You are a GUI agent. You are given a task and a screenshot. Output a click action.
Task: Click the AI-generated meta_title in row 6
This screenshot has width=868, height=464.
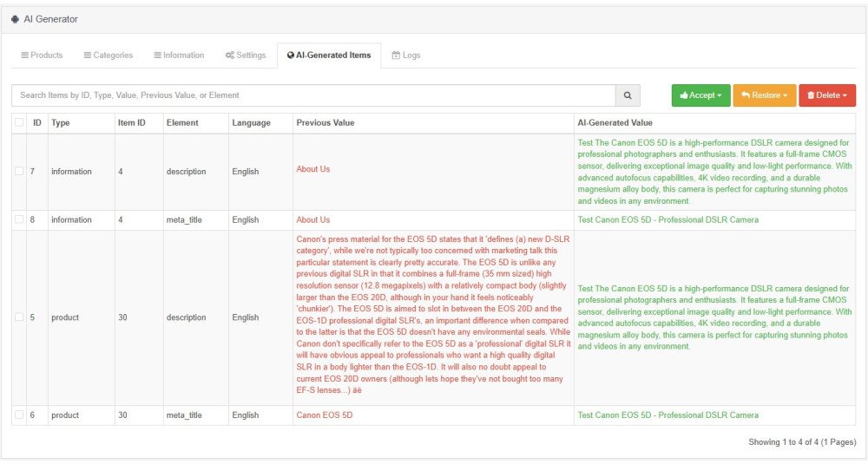(668, 415)
